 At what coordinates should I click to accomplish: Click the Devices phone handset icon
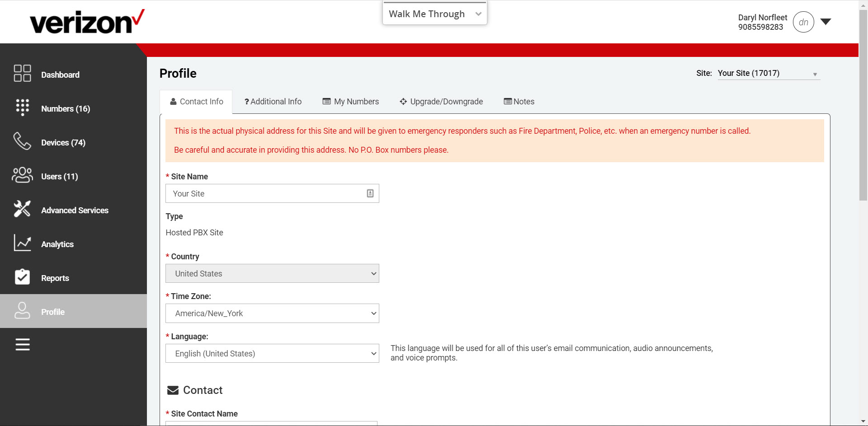(x=22, y=141)
